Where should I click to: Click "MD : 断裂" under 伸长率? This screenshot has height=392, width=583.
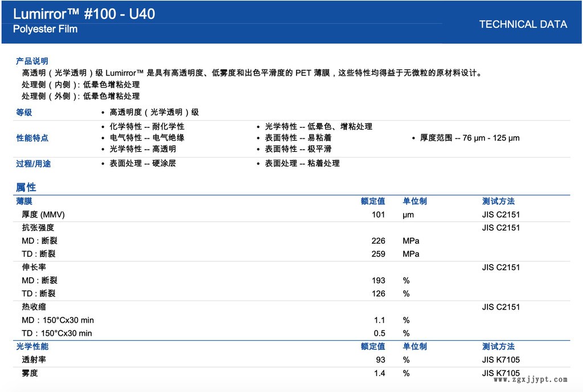(39, 280)
